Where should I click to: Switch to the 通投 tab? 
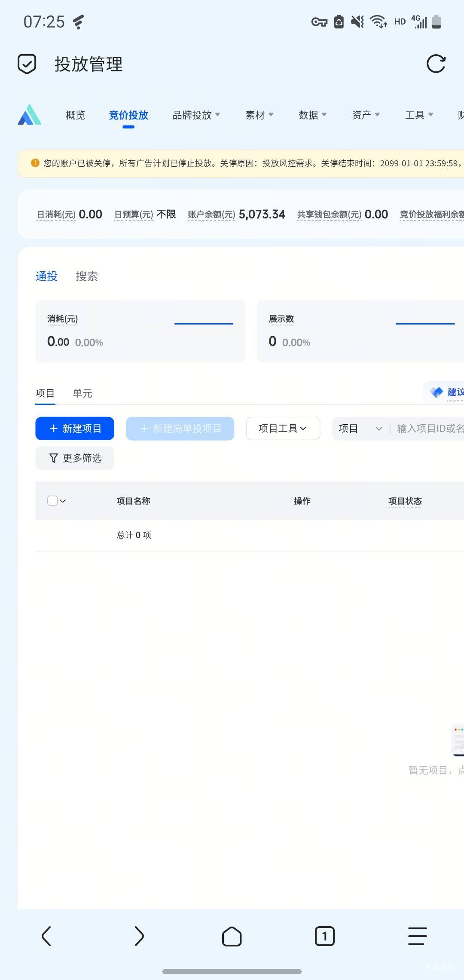(x=46, y=276)
